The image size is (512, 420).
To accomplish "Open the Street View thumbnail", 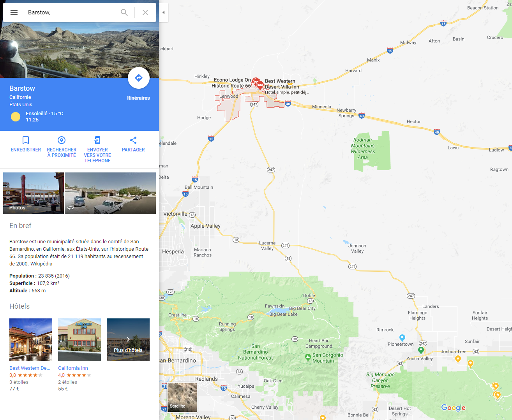I will (110, 193).
